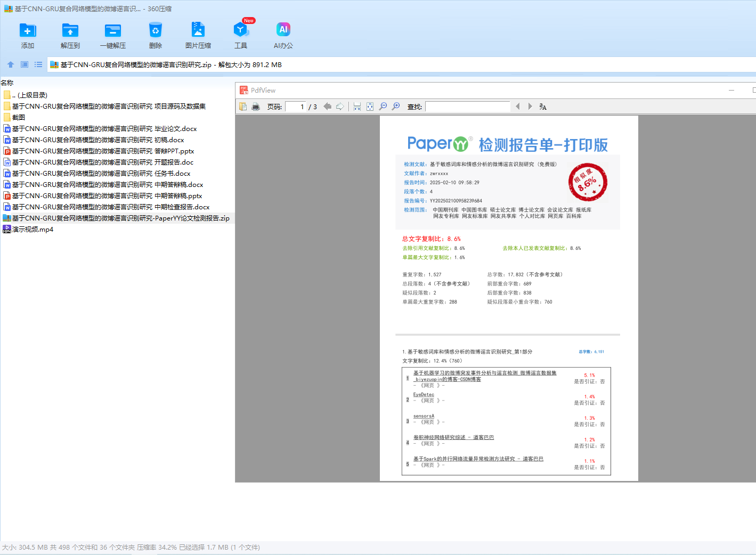This screenshot has height=555, width=756.
Task: Go to previous PDF page arrow
Action: click(327, 107)
